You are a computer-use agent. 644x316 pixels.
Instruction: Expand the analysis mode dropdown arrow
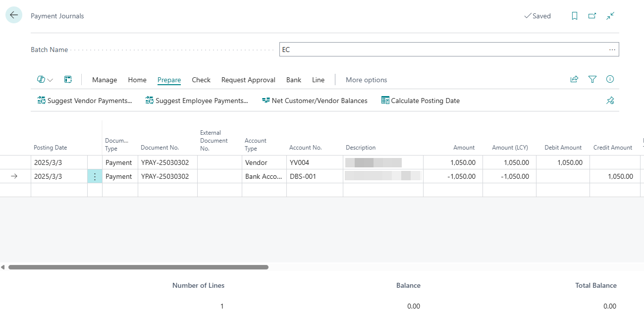[x=50, y=80]
